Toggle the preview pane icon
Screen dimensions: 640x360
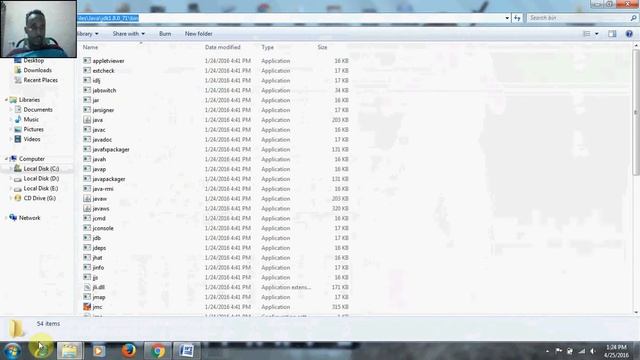pyautogui.click(x=612, y=34)
